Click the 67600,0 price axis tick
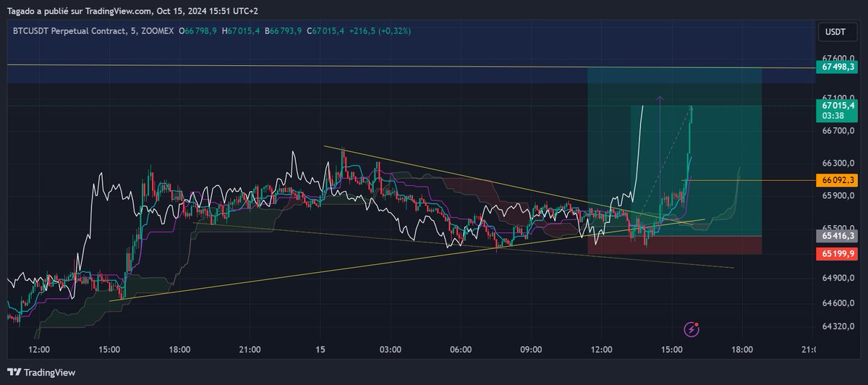Screen dimensions: 868x385 pos(838,58)
